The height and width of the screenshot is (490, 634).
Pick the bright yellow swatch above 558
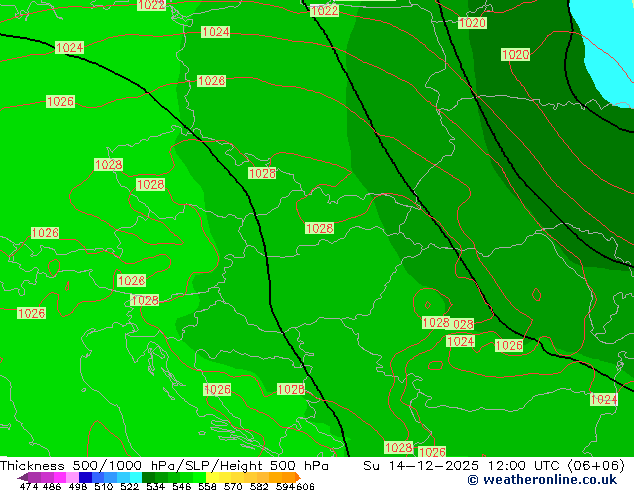(212, 477)
